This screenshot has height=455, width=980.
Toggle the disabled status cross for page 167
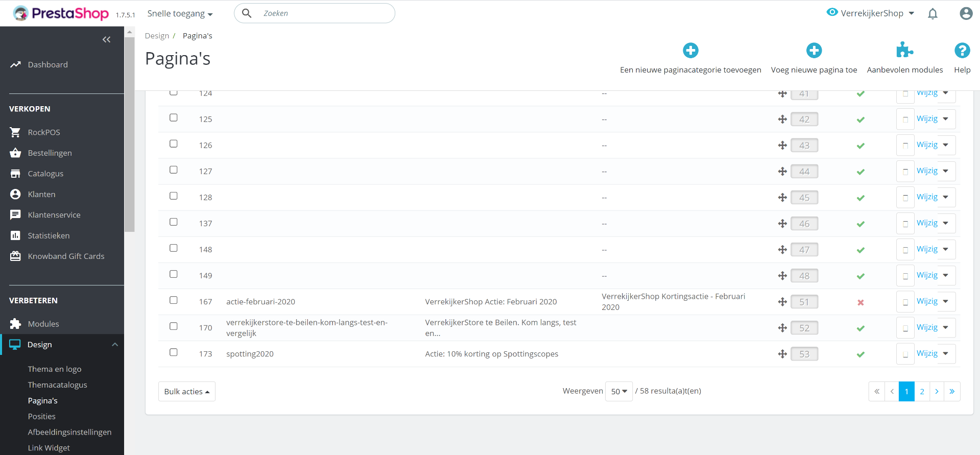pyautogui.click(x=861, y=302)
